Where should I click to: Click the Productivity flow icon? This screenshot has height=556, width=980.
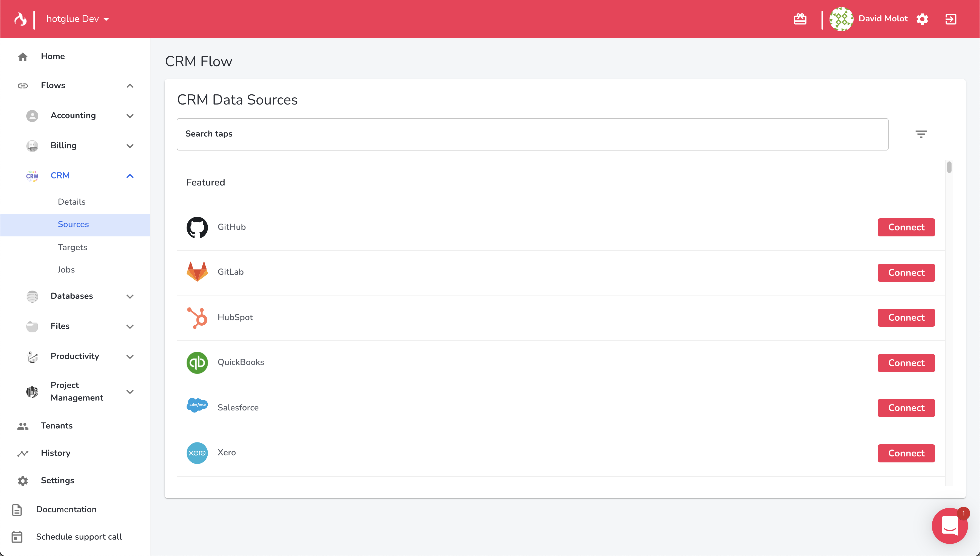(32, 357)
